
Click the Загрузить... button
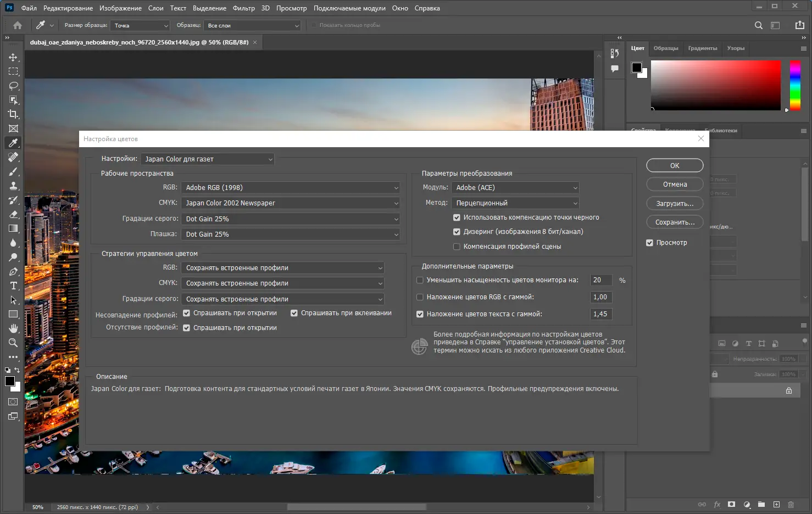pyautogui.click(x=675, y=203)
